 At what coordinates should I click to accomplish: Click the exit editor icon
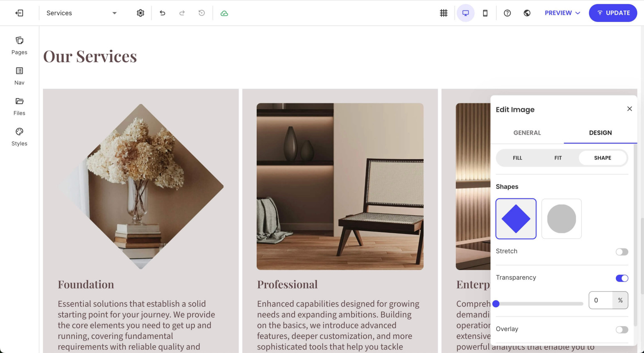19,13
